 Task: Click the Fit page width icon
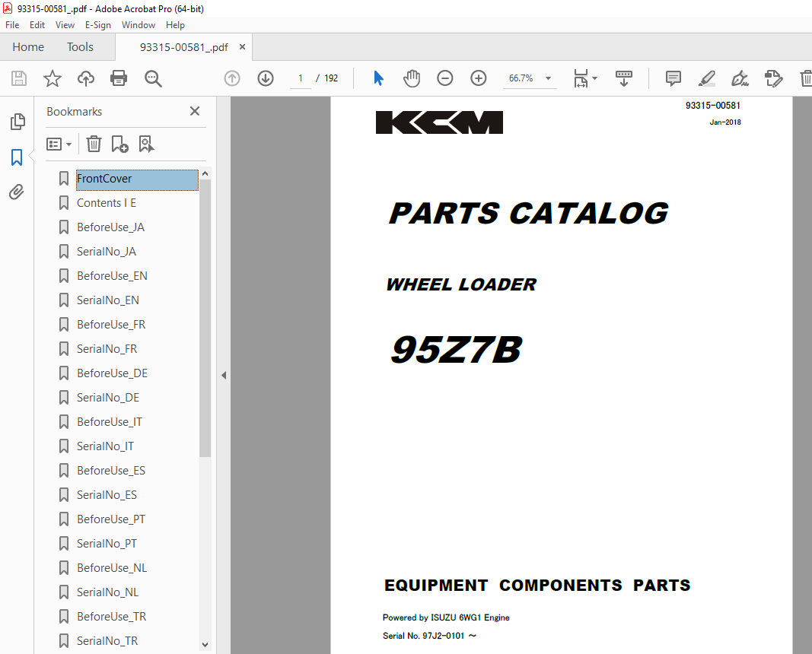[x=581, y=78]
